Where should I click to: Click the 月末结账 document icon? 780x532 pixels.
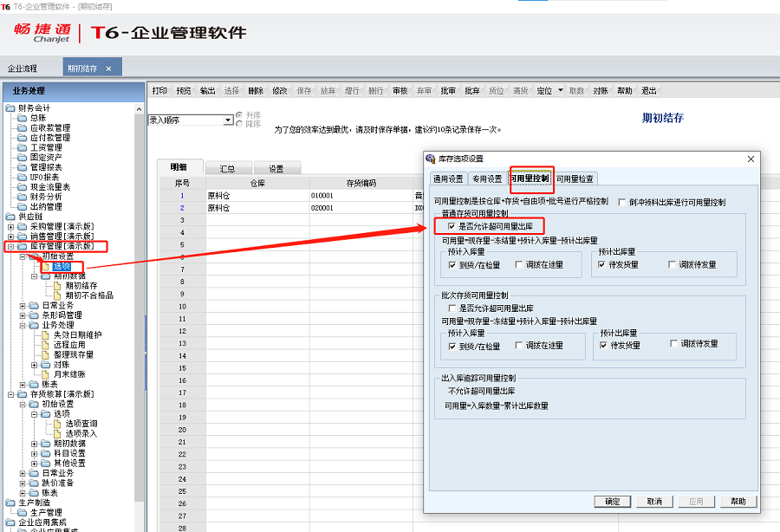45,374
